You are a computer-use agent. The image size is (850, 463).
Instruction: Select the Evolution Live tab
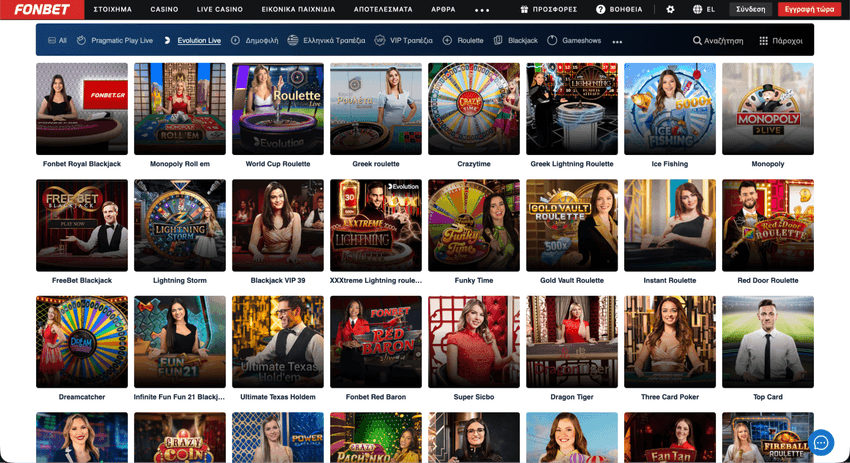(199, 40)
